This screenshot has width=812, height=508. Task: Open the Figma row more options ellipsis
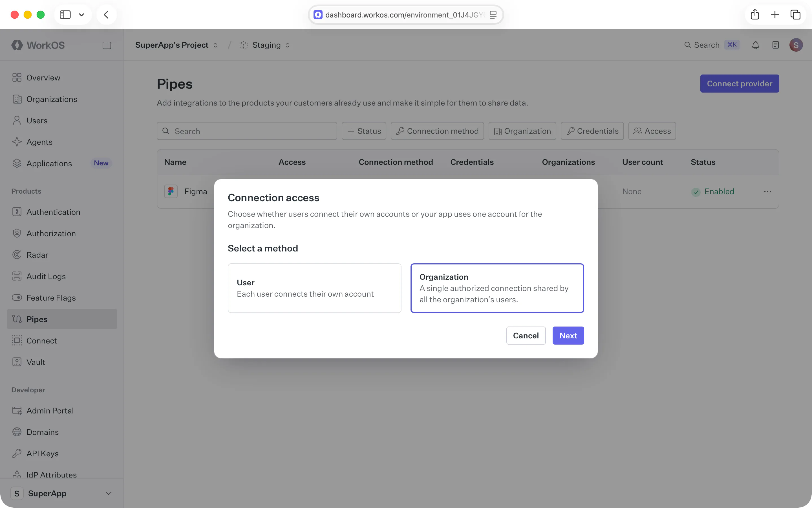tap(768, 192)
